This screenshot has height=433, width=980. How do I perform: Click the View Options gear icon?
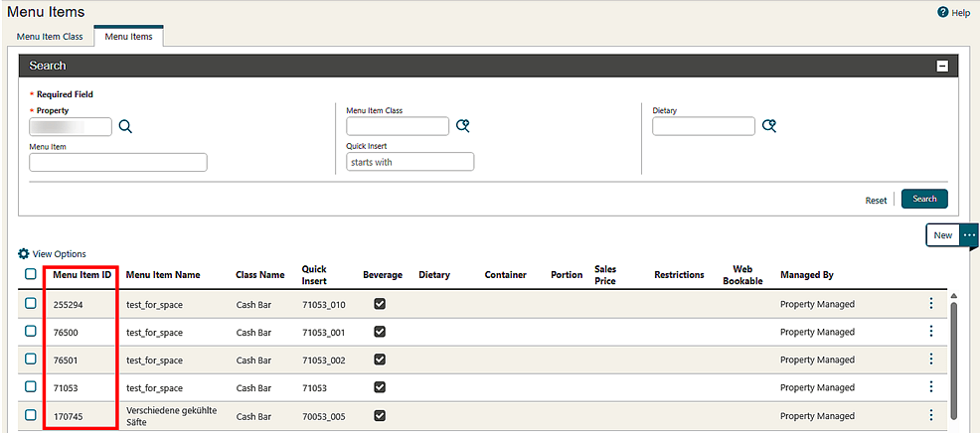tap(24, 253)
